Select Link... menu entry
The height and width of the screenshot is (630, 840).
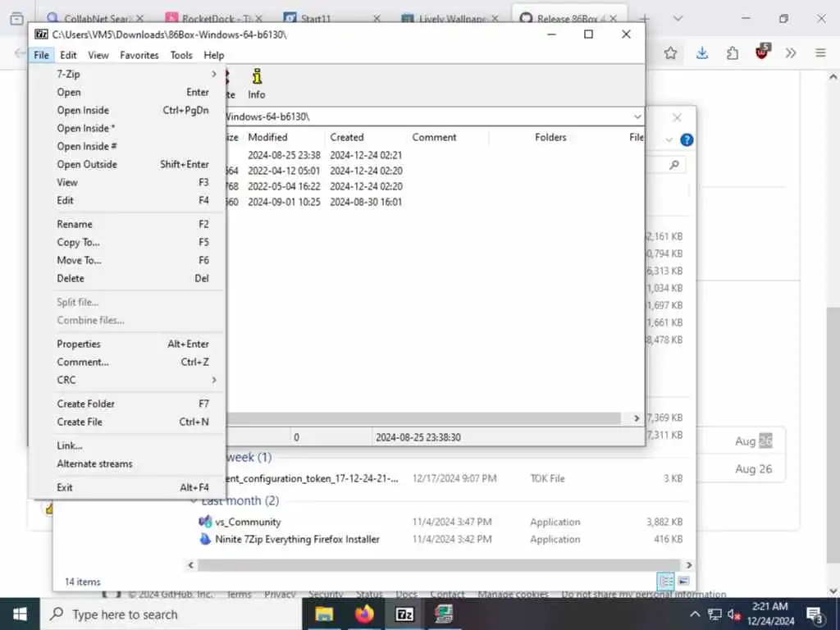point(129,445)
